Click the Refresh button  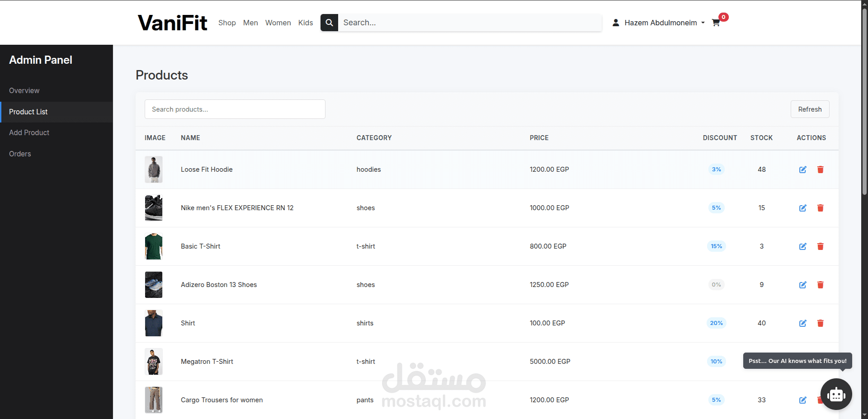pos(810,109)
